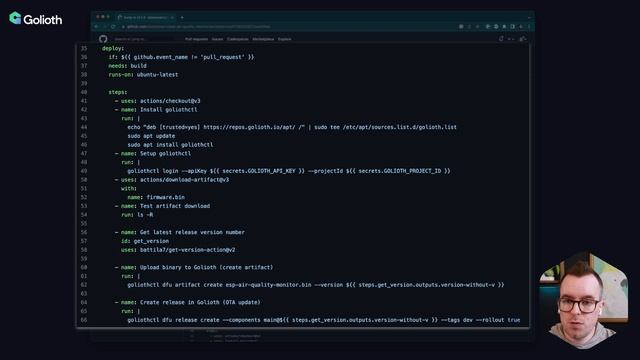Screen dimensions: 640x360
Task: Click 'name: Test artifact download' line
Action: click(162, 206)
